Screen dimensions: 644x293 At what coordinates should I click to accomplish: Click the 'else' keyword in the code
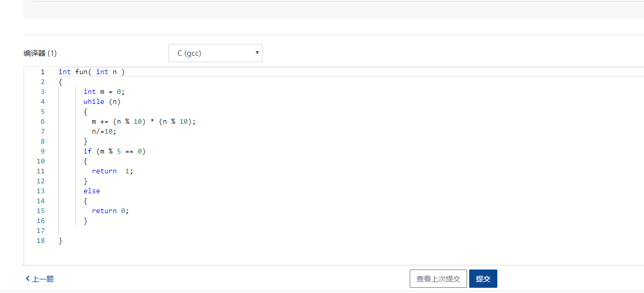[91, 191]
